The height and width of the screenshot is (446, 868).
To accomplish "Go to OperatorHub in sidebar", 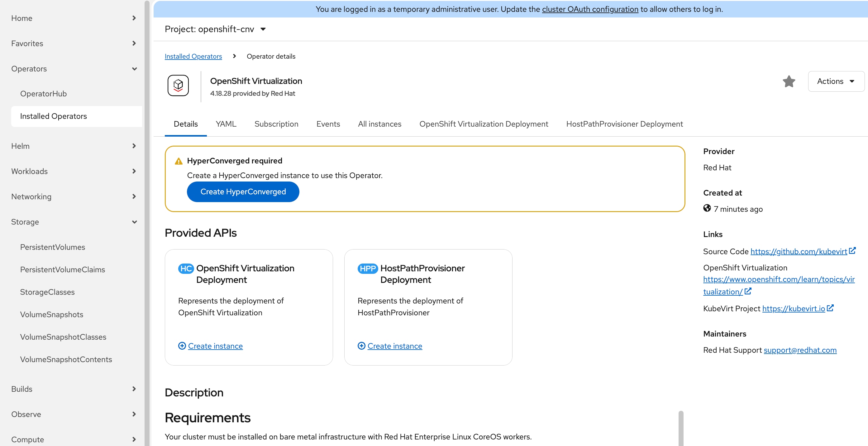I will [x=77, y=94].
